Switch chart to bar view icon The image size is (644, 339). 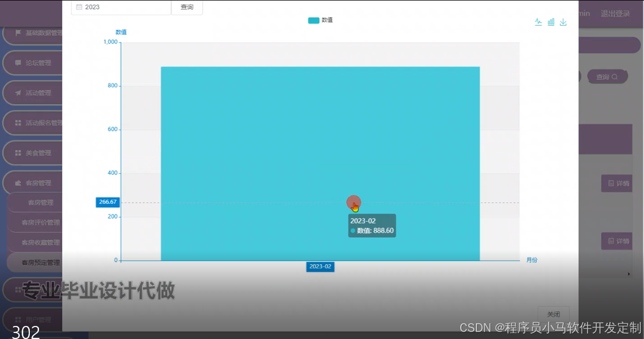point(551,22)
